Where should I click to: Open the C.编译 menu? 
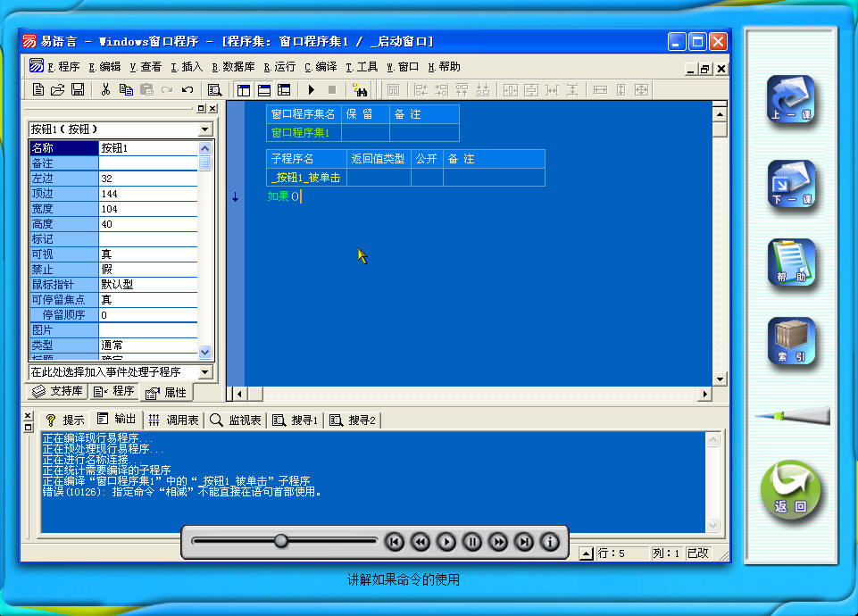pyautogui.click(x=321, y=67)
